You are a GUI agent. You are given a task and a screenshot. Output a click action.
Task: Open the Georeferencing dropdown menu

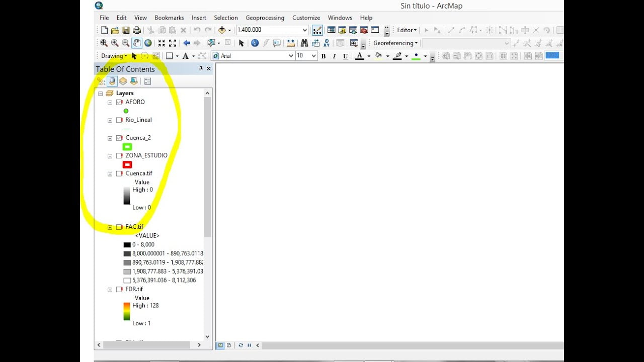click(395, 43)
